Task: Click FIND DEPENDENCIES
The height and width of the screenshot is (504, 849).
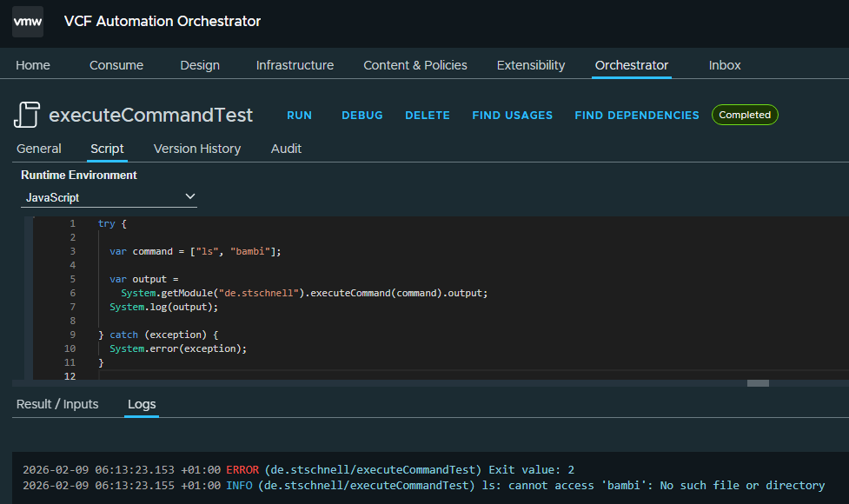Action: 637,116
